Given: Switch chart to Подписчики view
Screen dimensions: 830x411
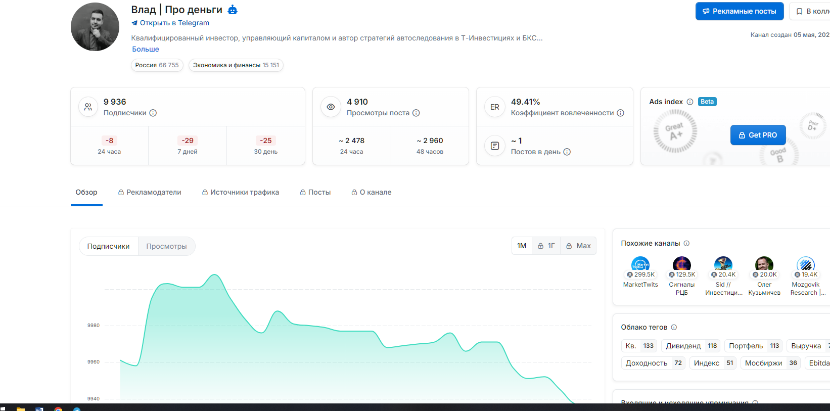Looking at the screenshot, I should (109, 246).
